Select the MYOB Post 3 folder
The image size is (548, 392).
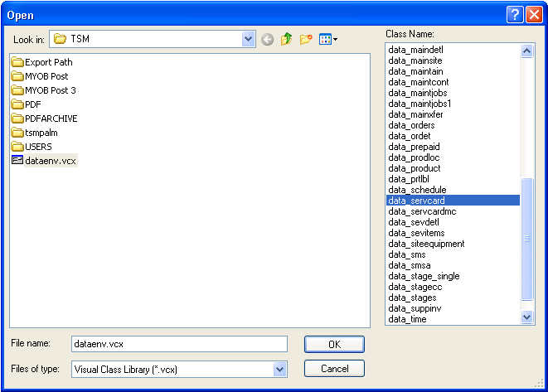tap(50, 90)
